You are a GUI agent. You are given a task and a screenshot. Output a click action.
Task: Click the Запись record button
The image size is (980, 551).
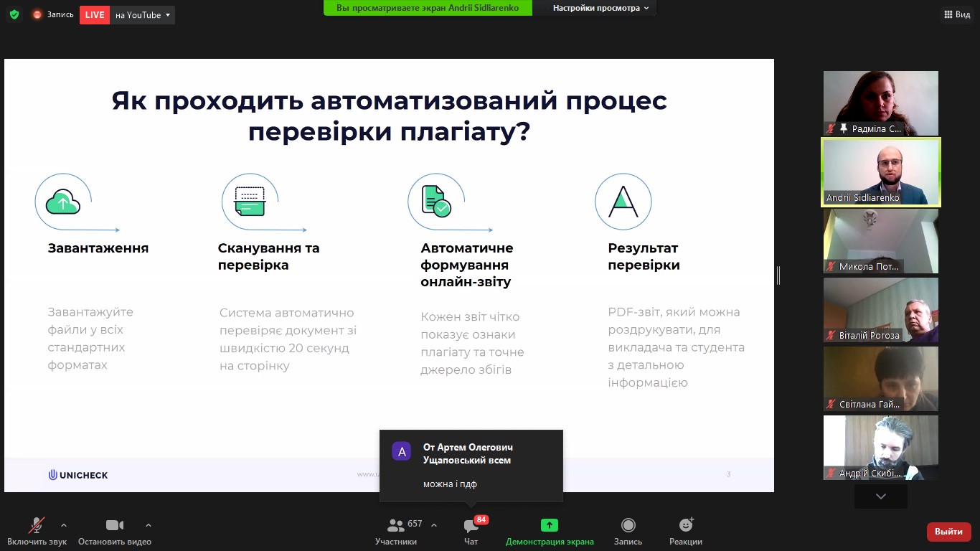tap(628, 532)
